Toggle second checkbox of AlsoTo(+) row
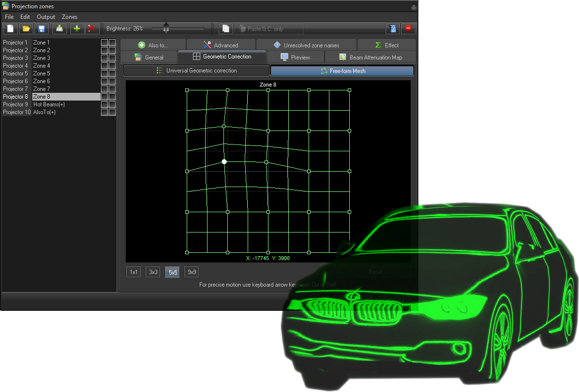This screenshot has height=392, width=579. click(112, 112)
